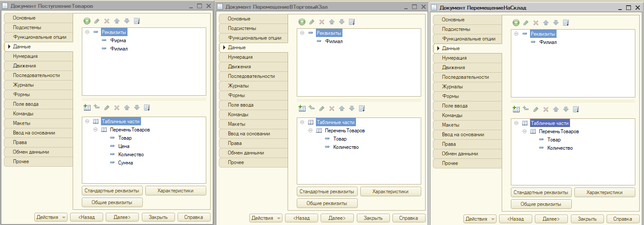
Task: Click Закрыть button in ПеремещениеВТорговыйЗал window
Action: [x=373, y=218]
